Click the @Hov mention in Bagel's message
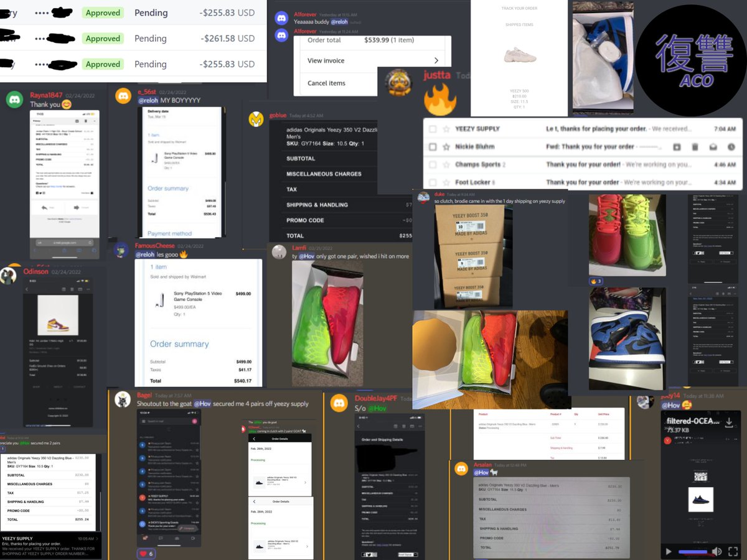Viewport: 747px width, 560px height. [202, 404]
